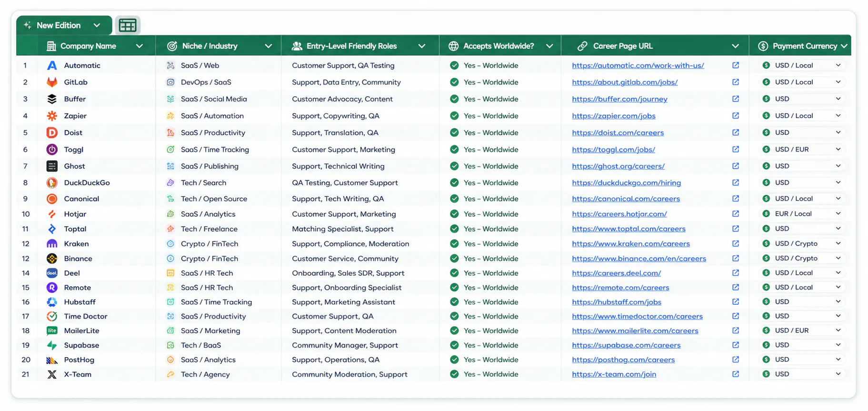Expand the Company Name column filter
This screenshot has height=411, width=868.
pyautogui.click(x=140, y=46)
